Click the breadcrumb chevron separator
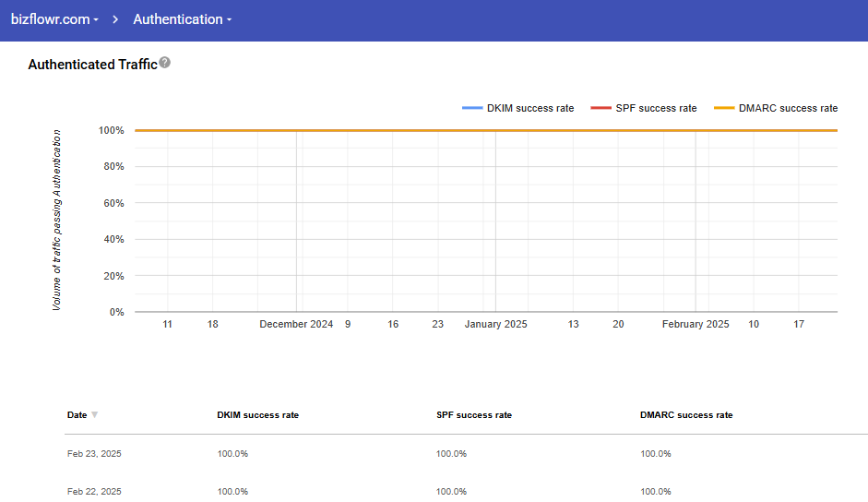The width and height of the screenshot is (868, 502). (116, 19)
